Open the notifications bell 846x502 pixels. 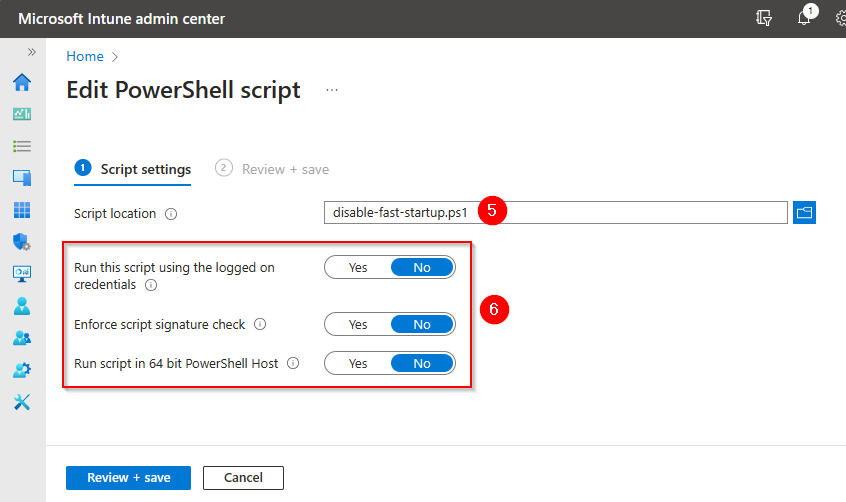(804, 18)
